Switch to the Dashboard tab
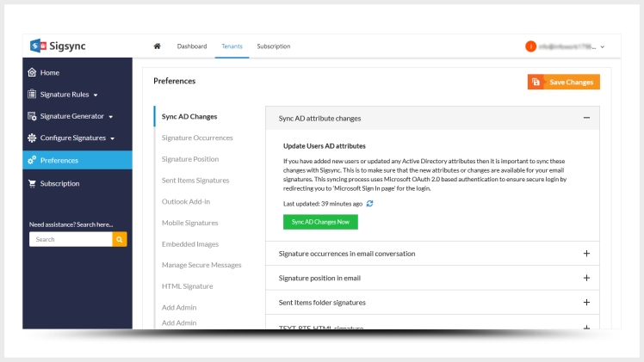Image resolution: width=644 pixels, height=362 pixels. 191,46
